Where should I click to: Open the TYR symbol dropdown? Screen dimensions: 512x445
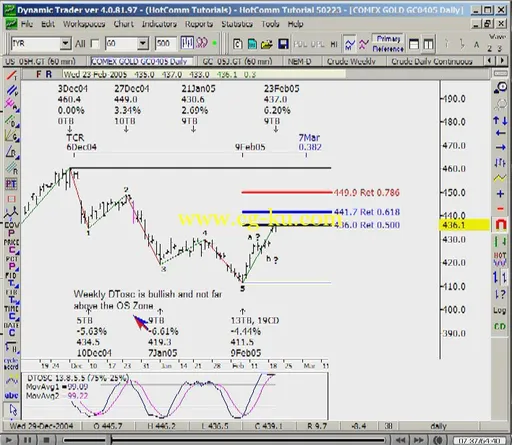point(65,43)
